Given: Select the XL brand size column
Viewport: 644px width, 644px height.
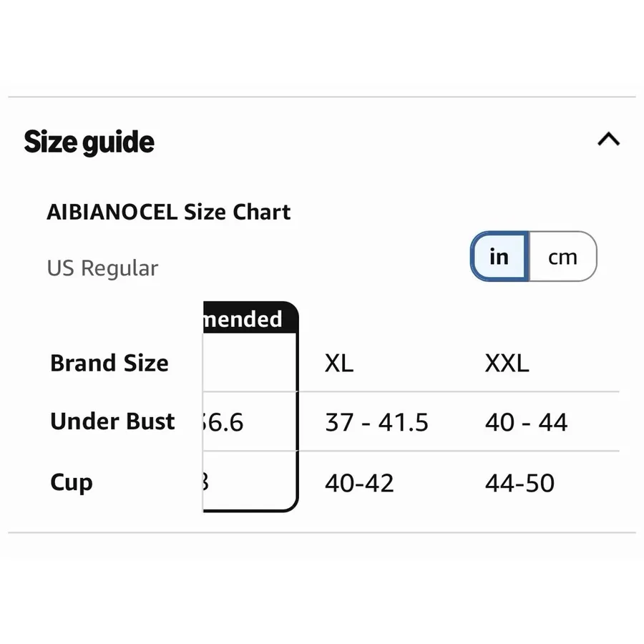Looking at the screenshot, I should [339, 363].
